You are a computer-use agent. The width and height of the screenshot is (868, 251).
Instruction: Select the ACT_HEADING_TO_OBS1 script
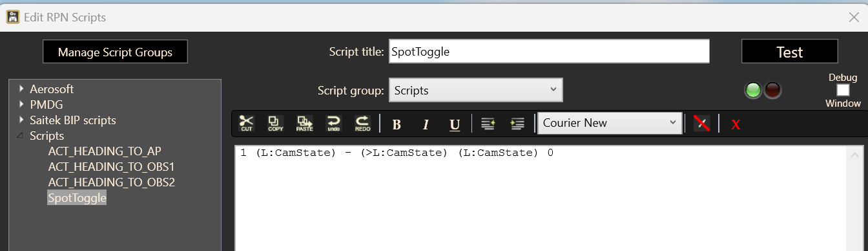coord(111,167)
